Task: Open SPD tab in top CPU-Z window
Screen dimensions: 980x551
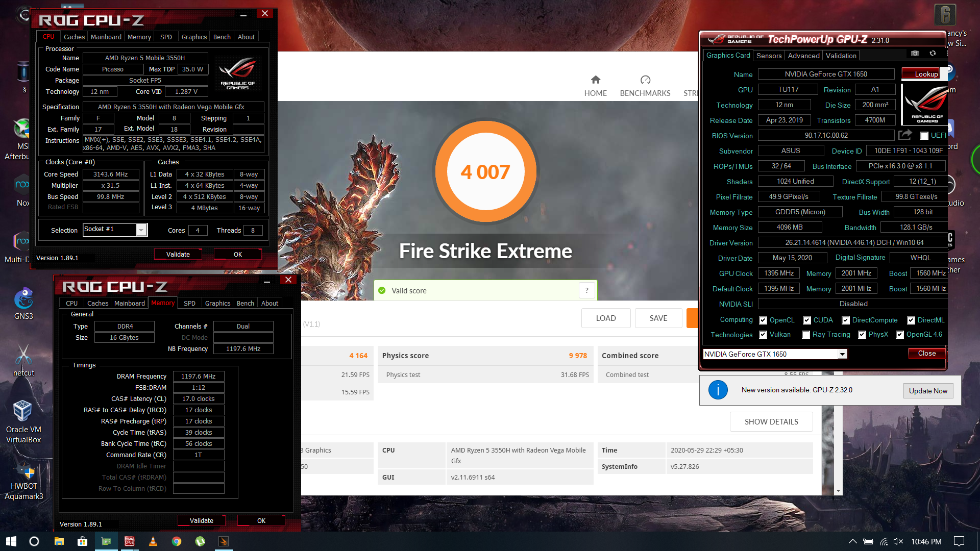Action: [166, 37]
